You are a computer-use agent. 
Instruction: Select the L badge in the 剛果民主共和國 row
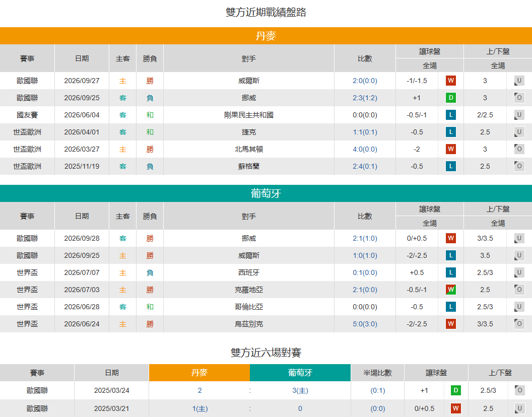click(x=450, y=115)
